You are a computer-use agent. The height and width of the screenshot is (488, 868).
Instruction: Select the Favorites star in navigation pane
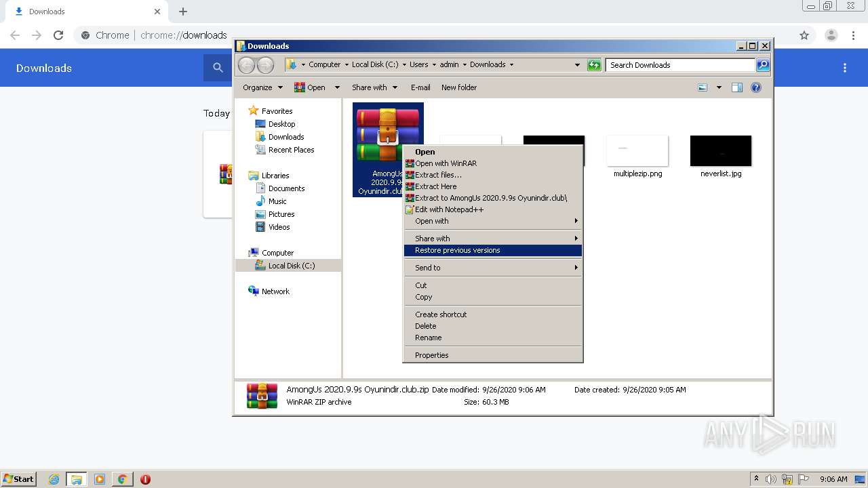(254, 110)
